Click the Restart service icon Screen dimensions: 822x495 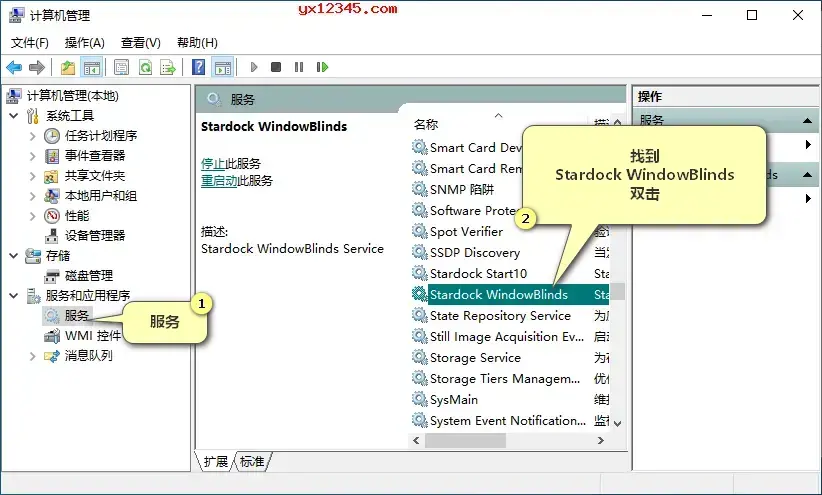pos(322,67)
